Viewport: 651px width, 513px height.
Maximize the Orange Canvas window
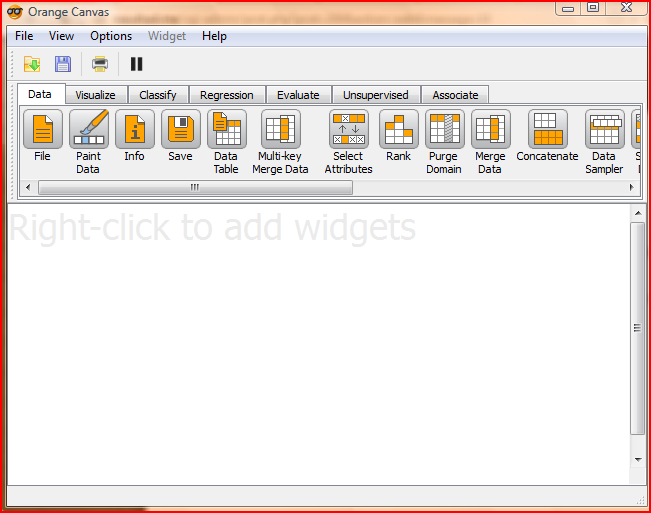[x=593, y=7]
